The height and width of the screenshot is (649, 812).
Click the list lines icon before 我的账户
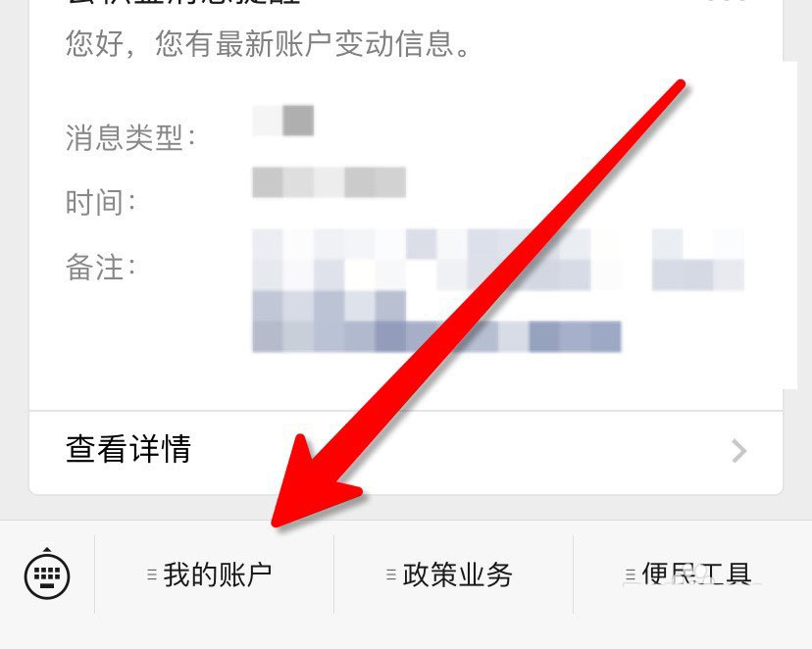[x=152, y=574]
